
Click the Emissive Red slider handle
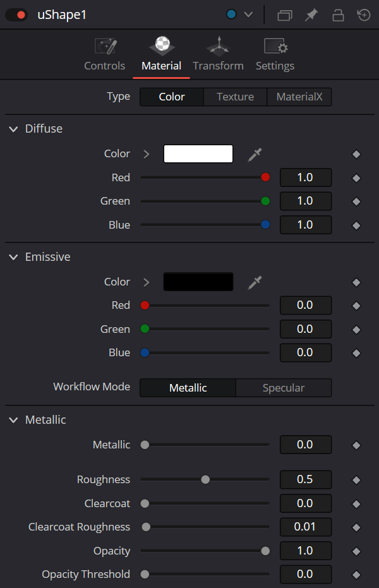click(145, 305)
